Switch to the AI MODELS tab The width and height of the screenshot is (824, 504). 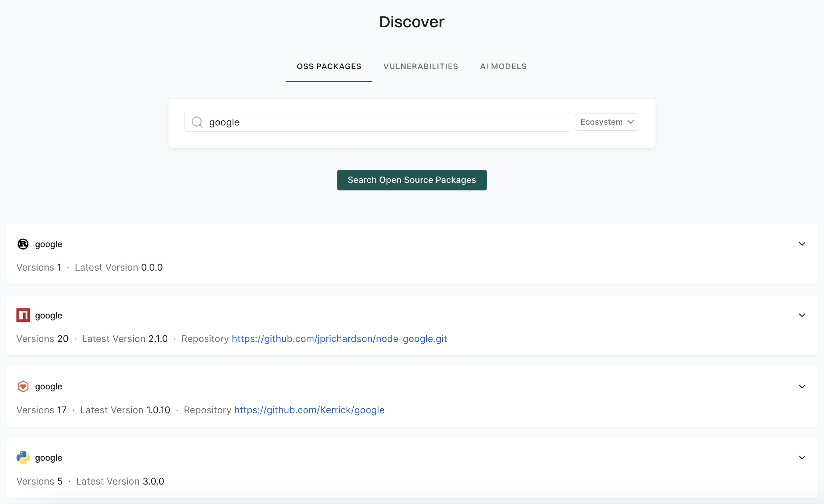point(503,66)
